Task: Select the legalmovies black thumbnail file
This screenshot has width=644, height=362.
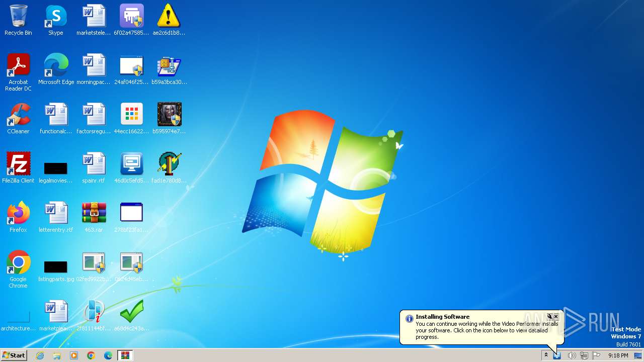Action: [56, 172]
